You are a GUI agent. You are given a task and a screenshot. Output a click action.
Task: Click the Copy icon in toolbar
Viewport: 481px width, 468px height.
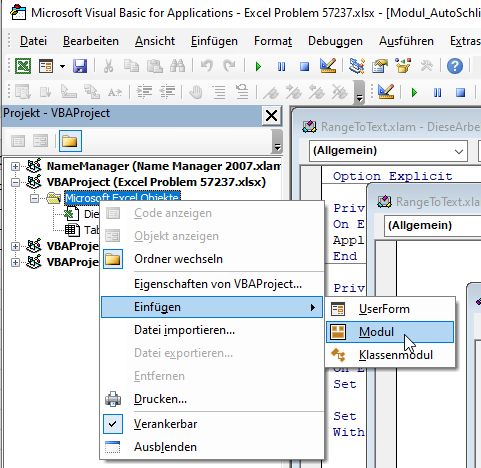131,66
